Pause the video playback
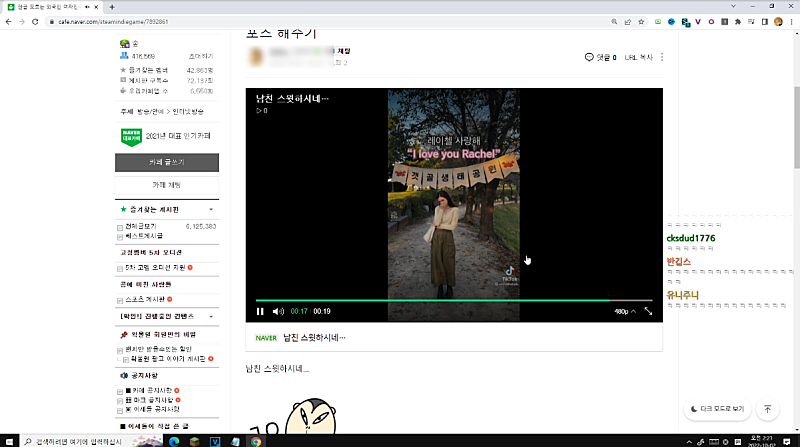This screenshot has height=447, width=800. tap(260, 311)
